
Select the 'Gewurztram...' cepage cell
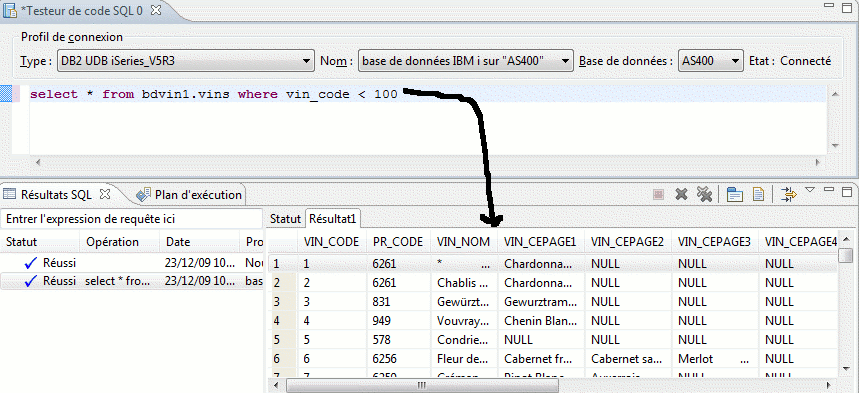click(x=541, y=302)
